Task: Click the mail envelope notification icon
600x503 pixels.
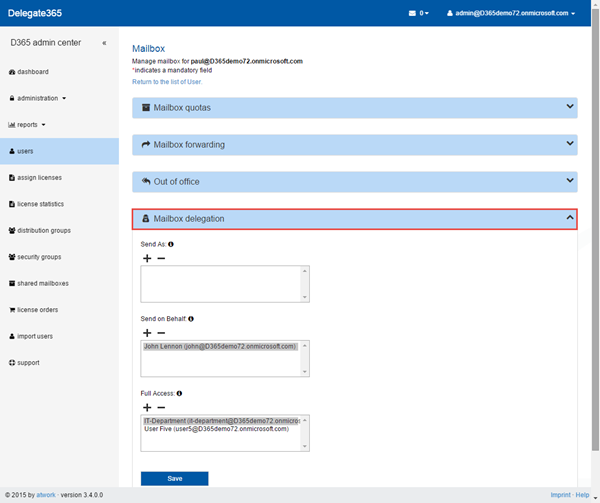Action: tap(413, 13)
